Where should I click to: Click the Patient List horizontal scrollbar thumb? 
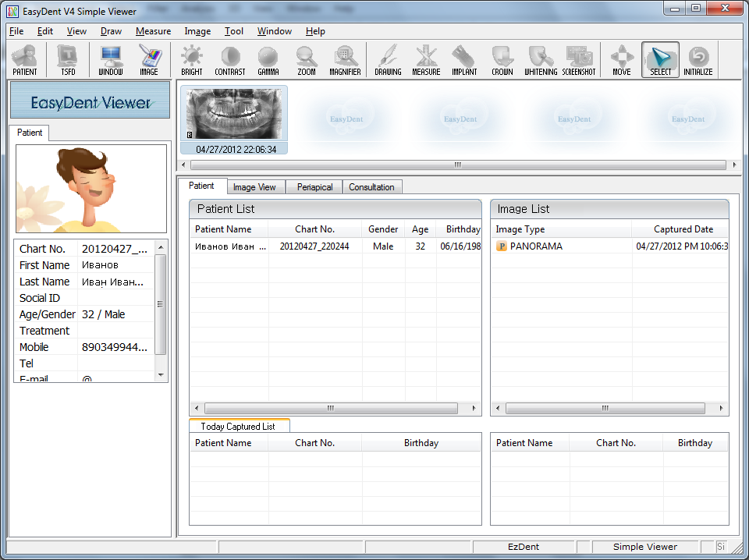click(331, 408)
